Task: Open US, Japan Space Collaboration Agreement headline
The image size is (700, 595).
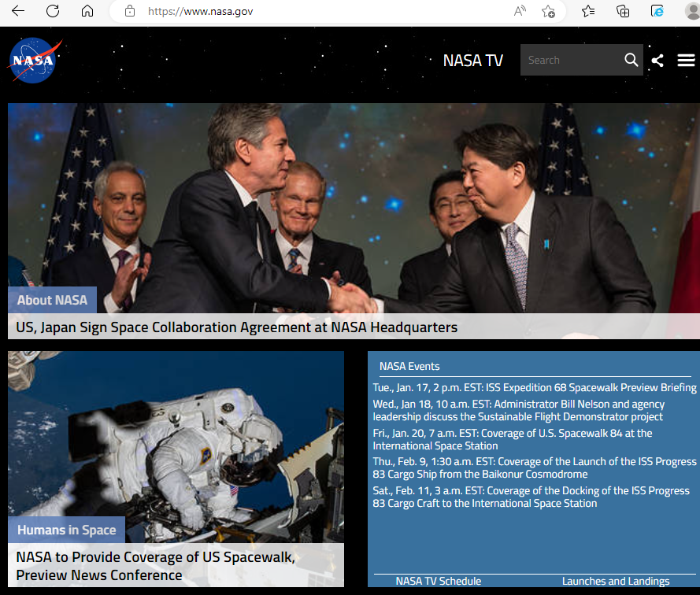Action: (x=236, y=327)
